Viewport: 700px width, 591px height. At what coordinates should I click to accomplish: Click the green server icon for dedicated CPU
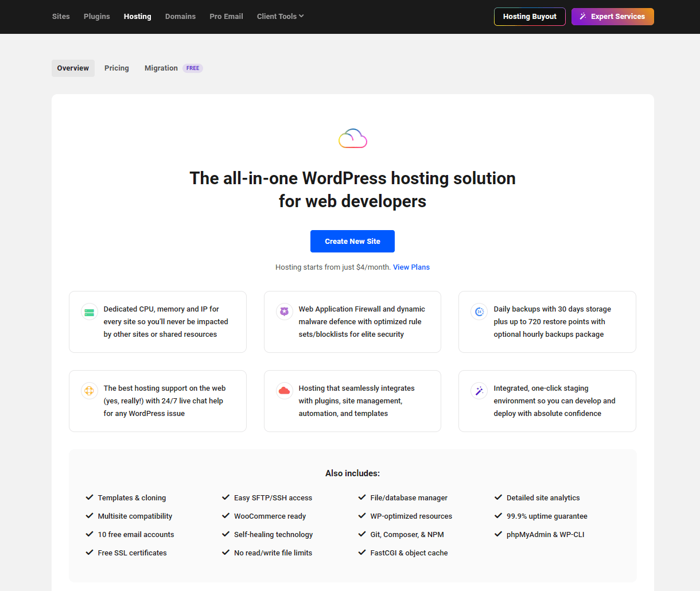click(x=89, y=312)
